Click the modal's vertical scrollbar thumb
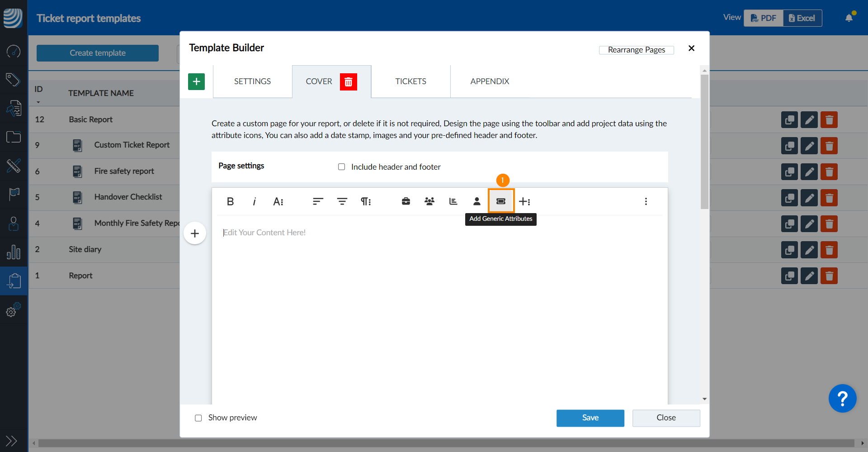 (x=704, y=141)
